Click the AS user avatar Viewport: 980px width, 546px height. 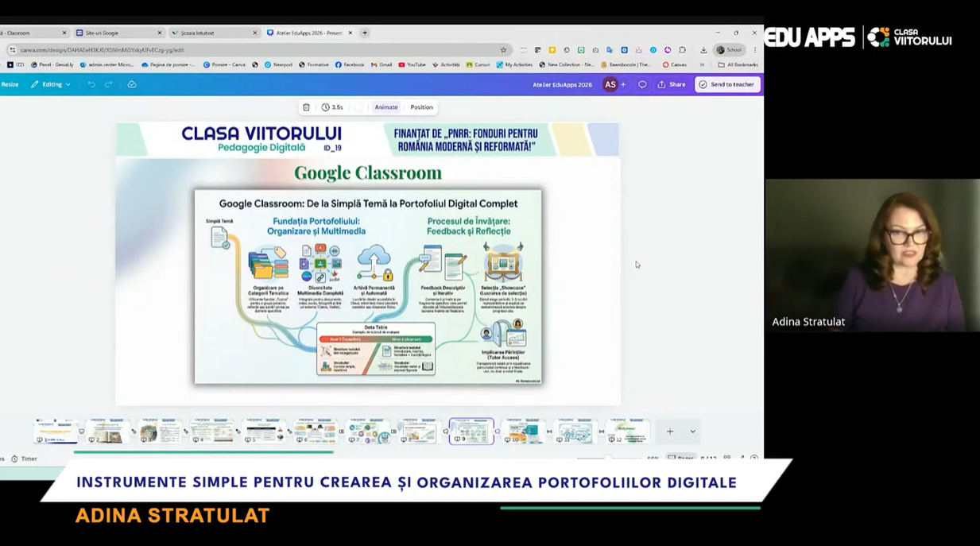coord(610,84)
